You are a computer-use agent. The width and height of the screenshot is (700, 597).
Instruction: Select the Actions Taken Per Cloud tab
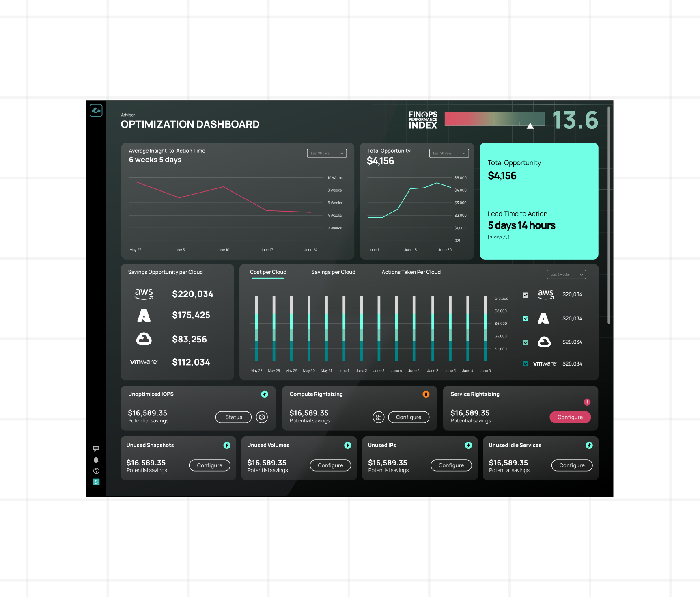(411, 272)
